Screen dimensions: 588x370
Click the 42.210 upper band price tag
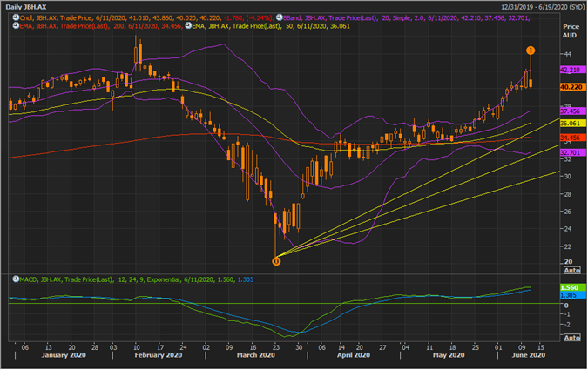coord(572,70)
